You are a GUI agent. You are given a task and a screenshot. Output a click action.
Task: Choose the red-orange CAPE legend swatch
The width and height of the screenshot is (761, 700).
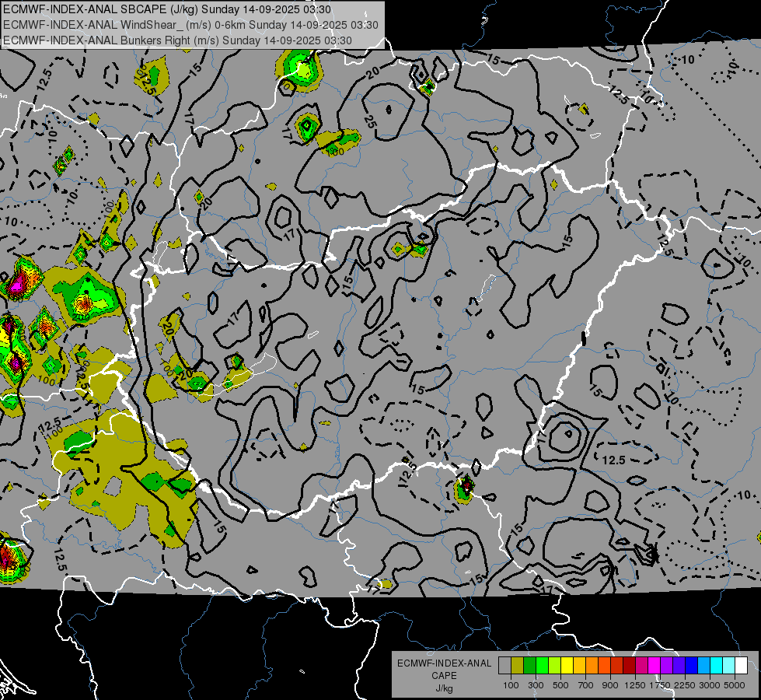[x=604, y=666]
